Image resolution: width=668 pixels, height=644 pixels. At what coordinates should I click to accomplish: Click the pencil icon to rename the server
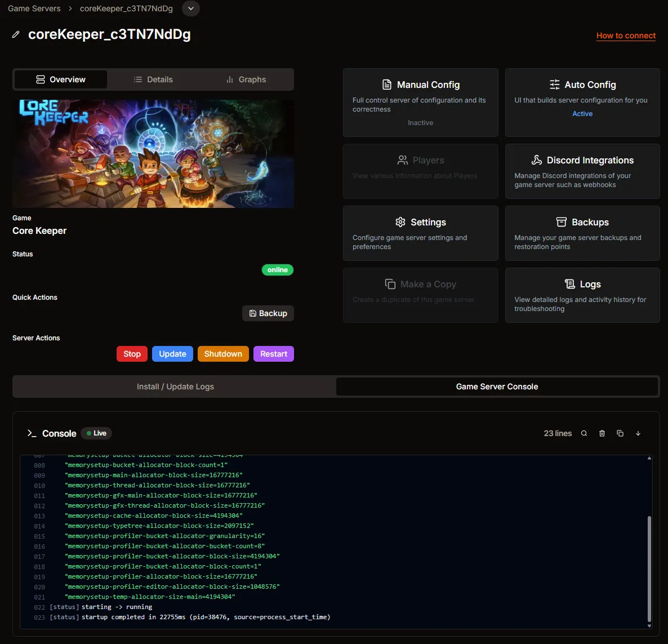[x=15, y=34]
